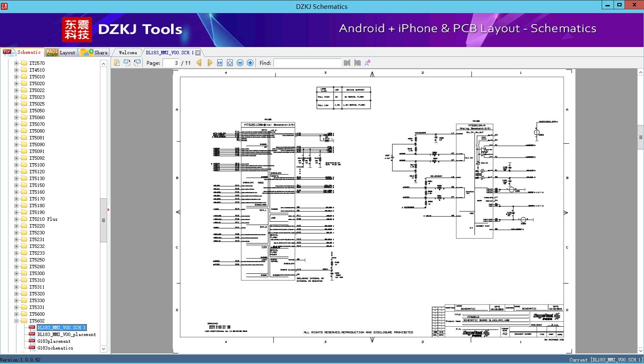Click the document viewer scrollbar thumb
The width and height of the screenshot is (644, 364).
click(x=641, y=137)
